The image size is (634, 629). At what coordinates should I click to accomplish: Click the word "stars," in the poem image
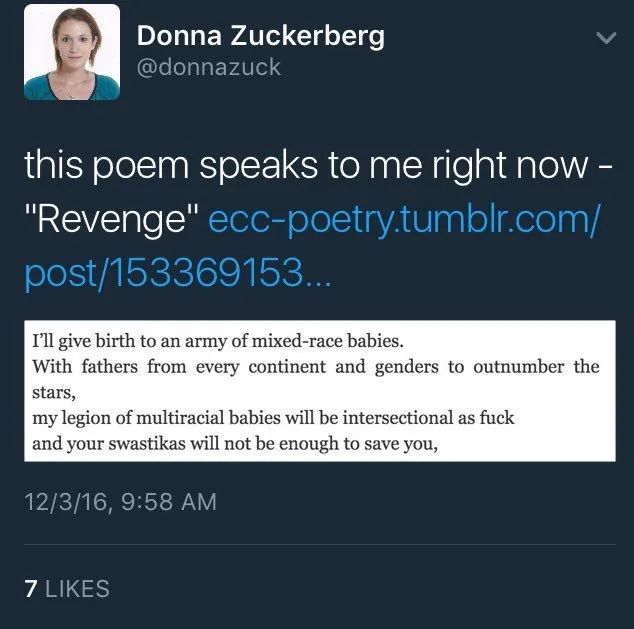pos(52,392)
